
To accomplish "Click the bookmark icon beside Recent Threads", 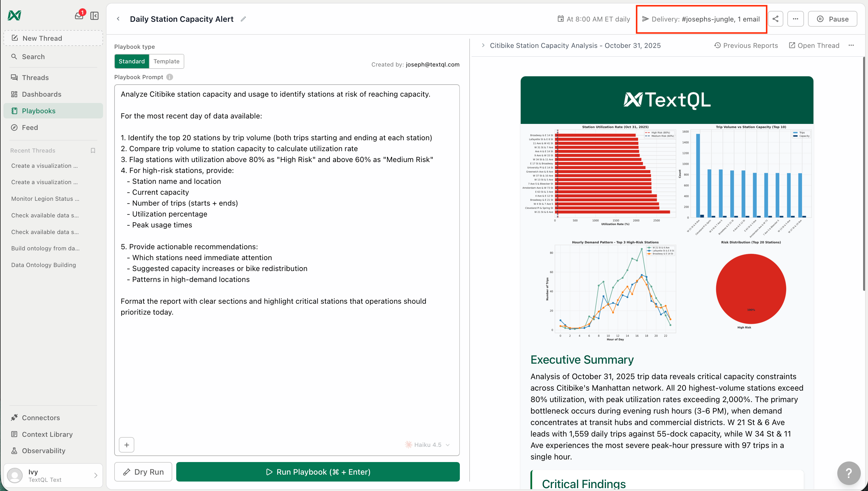I will point(93,150).
